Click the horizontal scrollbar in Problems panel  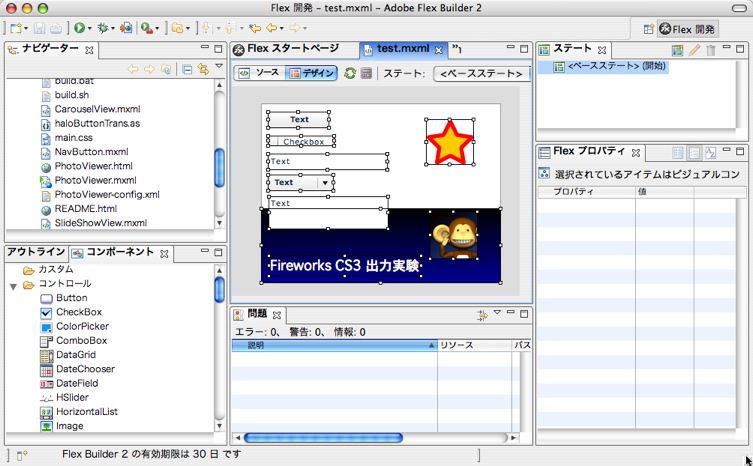point(322,437)
